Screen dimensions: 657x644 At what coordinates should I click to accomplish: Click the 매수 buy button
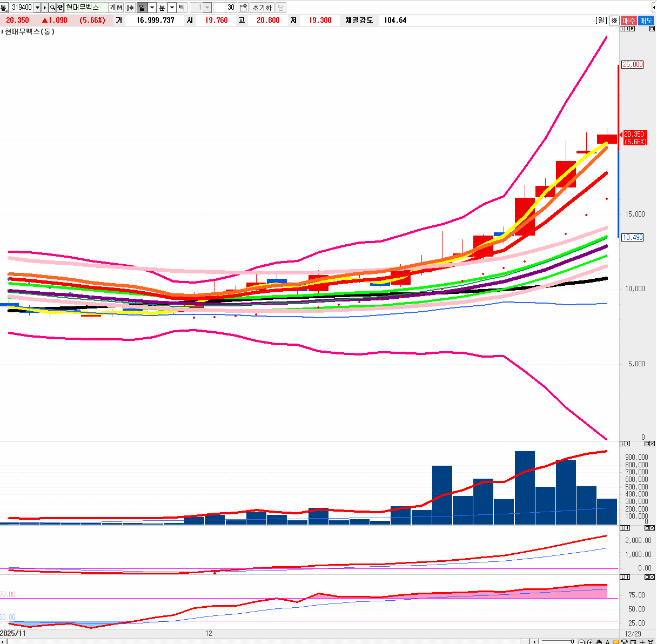point(629,21)
